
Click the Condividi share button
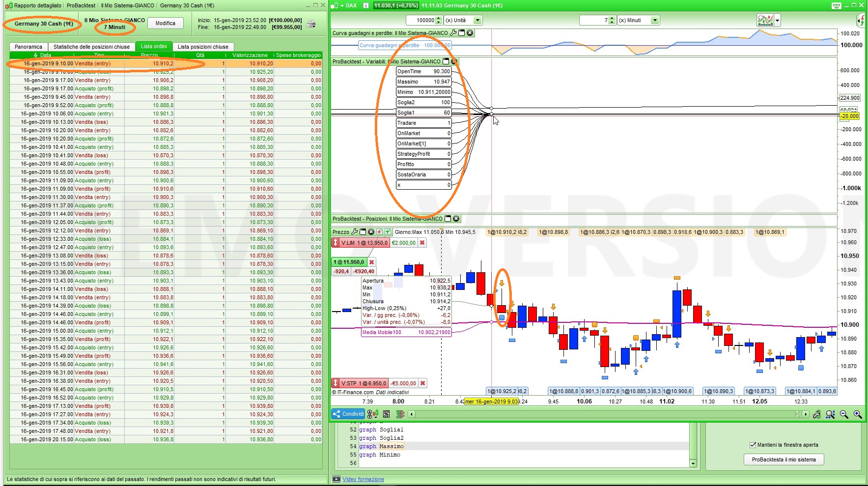(x=348, y=414)
